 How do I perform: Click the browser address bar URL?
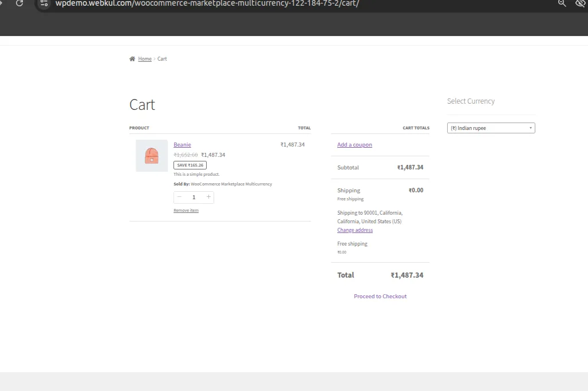(x=207, y=3)
